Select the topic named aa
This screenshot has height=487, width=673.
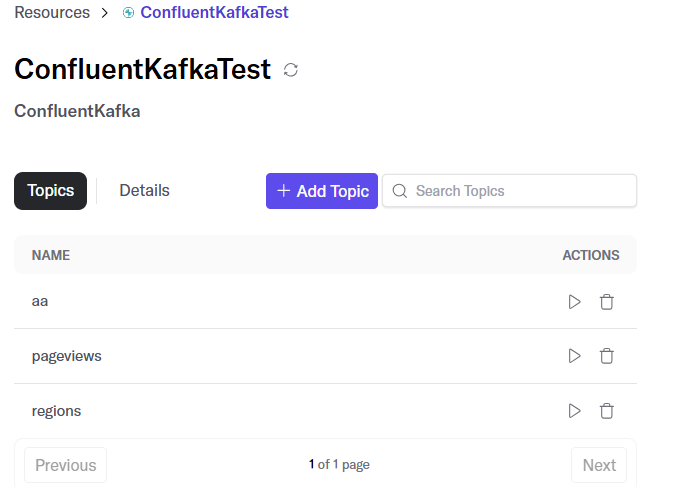click(x=40, y=302)
